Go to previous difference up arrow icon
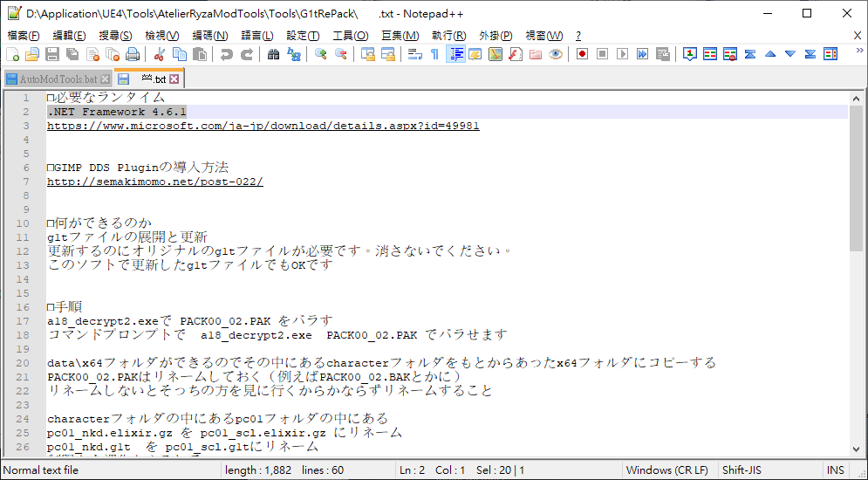Viewport: 868px width, 480px height. (770, 54)
